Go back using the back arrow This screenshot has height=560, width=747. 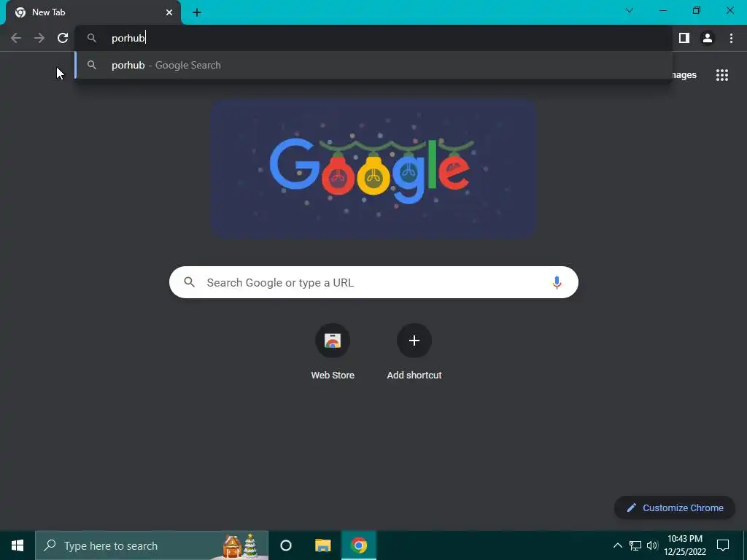click(16, 38)
